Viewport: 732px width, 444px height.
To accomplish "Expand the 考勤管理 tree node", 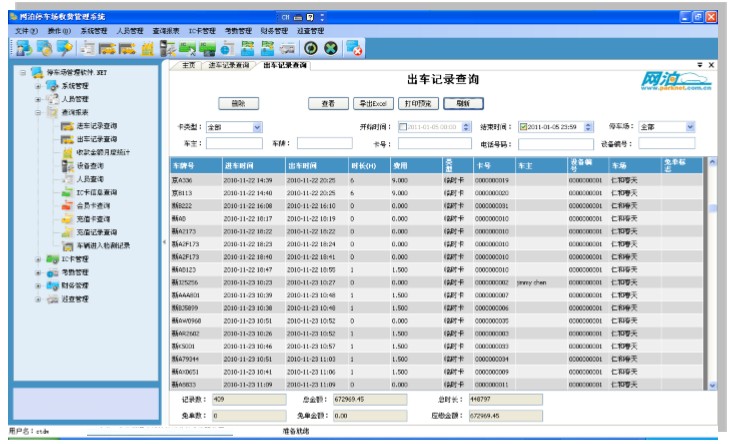I will pyautogui.click(x=38, y=273).
